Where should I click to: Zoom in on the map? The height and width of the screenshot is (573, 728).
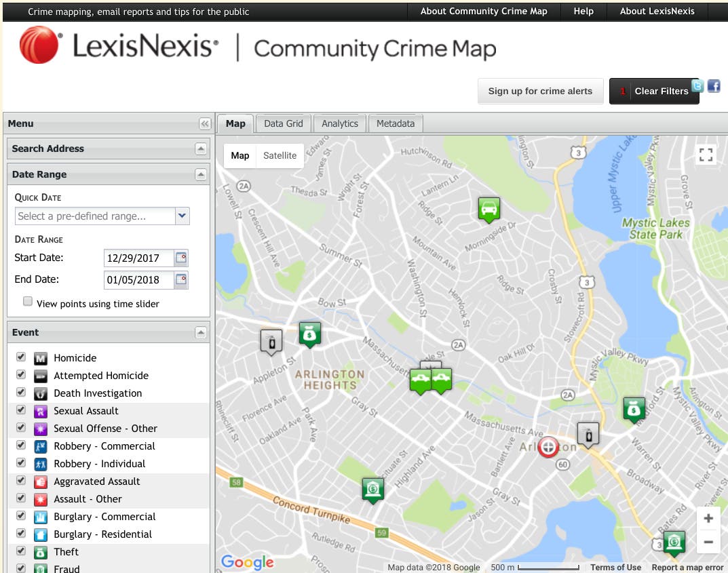click(x=708, y=519)
